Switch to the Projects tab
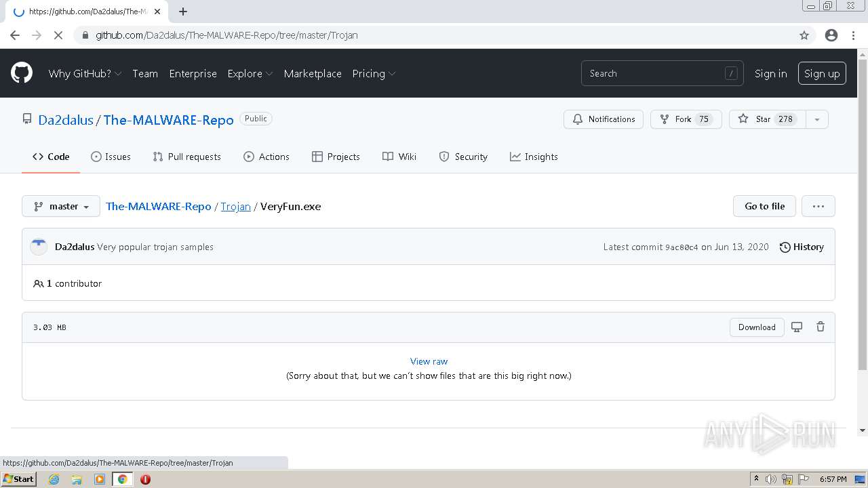The width and height of the screenshot is (868, 488). point(336,157)
